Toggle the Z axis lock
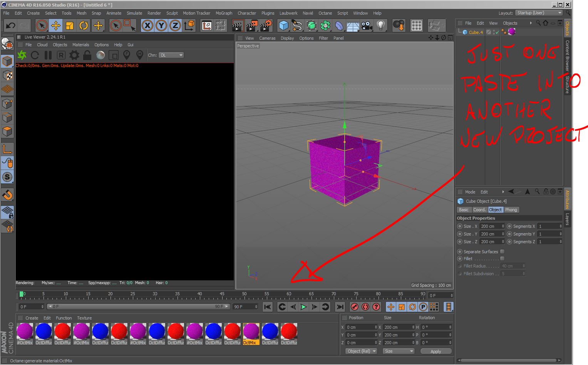The image size is (588, 365). tap(175, 26)
